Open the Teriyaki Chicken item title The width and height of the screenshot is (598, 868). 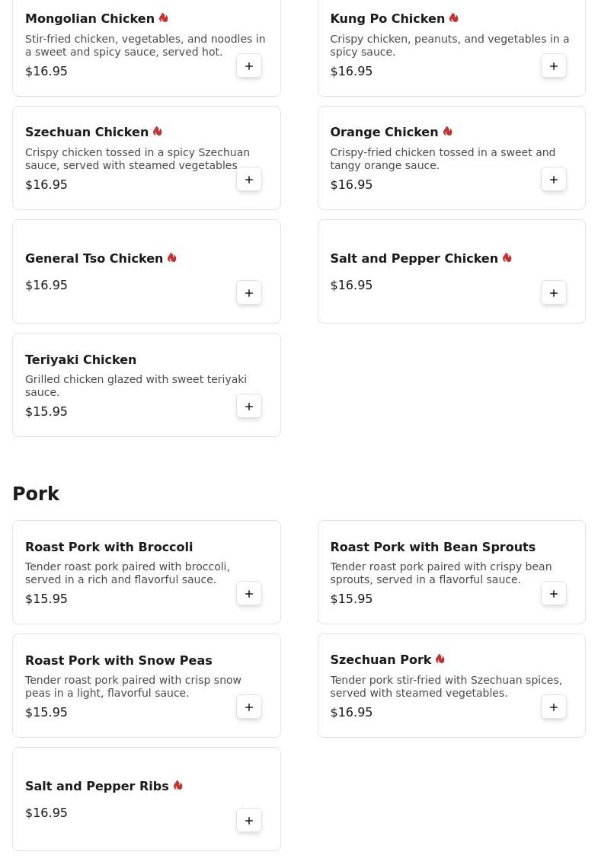click(x=81, y=359)
